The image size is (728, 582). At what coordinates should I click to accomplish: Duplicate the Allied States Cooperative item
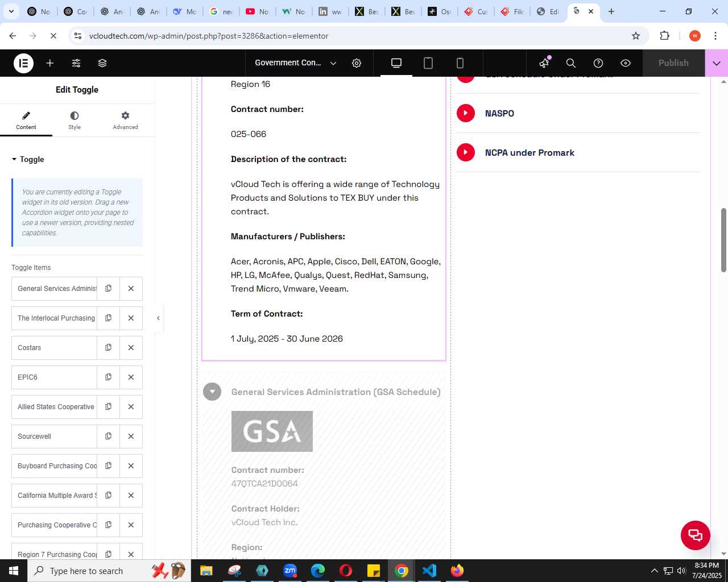click(108, 407)
